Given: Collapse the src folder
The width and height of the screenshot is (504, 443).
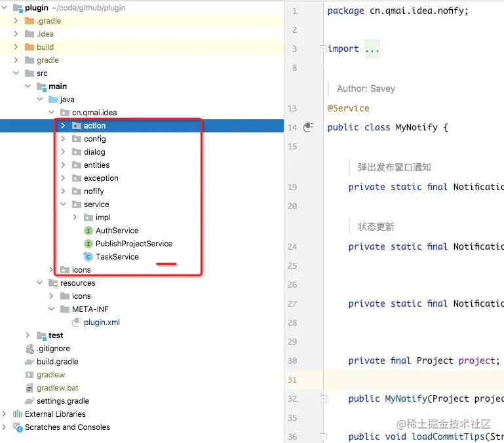Looking at the screenshot, I should 16,73.
